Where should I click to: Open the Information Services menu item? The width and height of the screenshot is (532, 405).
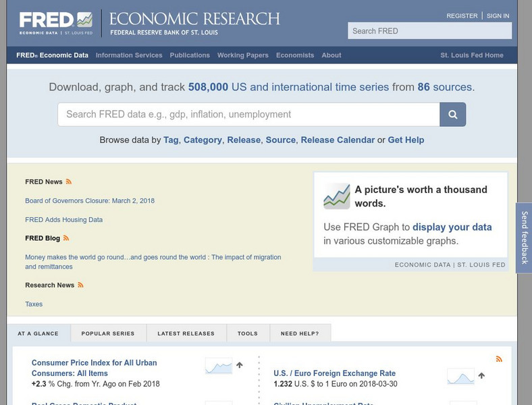click(129, 55)
